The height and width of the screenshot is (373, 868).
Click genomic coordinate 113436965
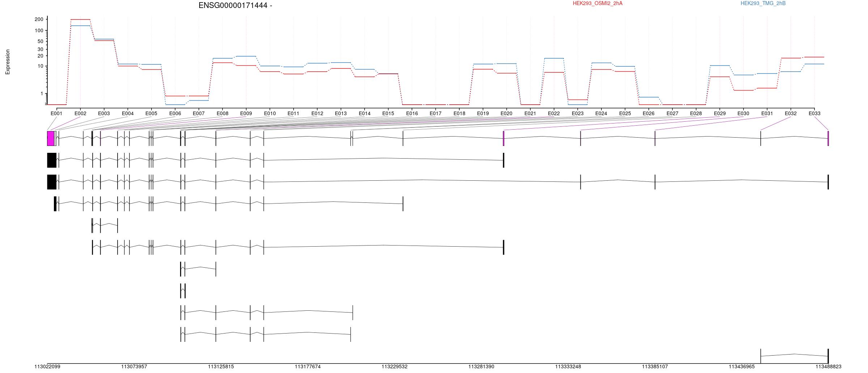[742, 367]
